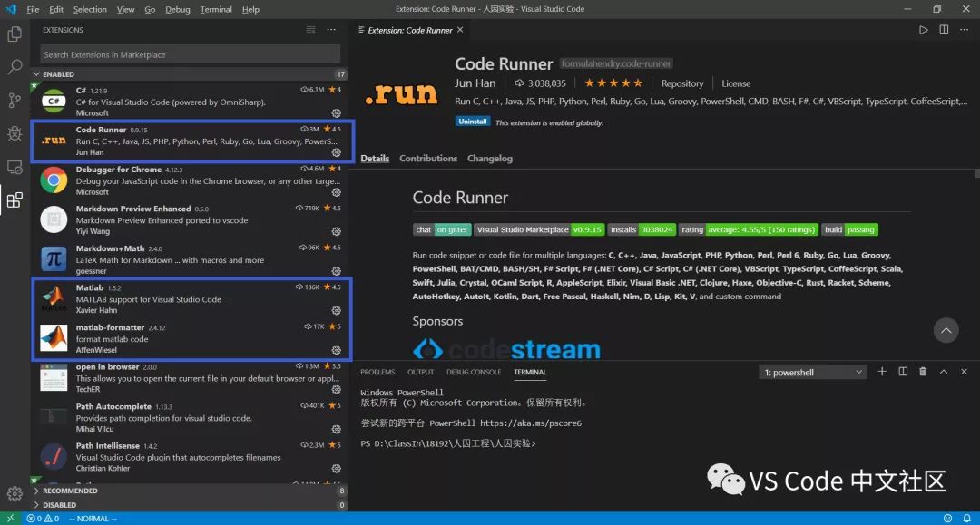Viewport: 980px width, 525px height.
Task: Click Path Intellisense manage gear
Action: (337, 468)
